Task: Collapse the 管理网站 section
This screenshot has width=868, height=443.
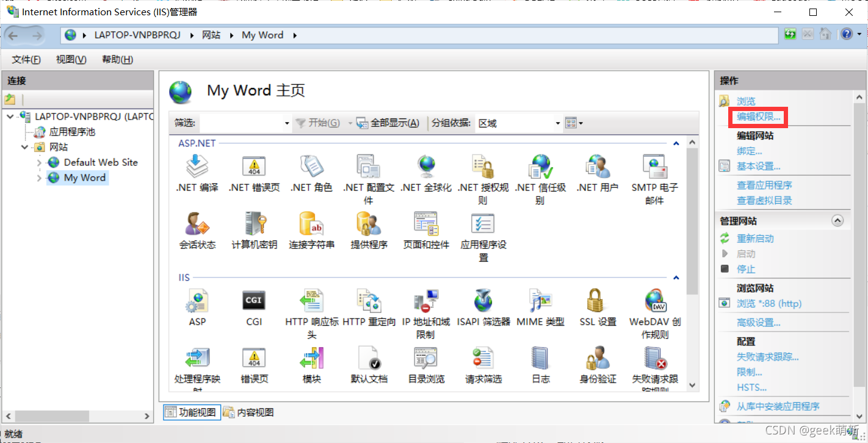Action: pos(837,221)
